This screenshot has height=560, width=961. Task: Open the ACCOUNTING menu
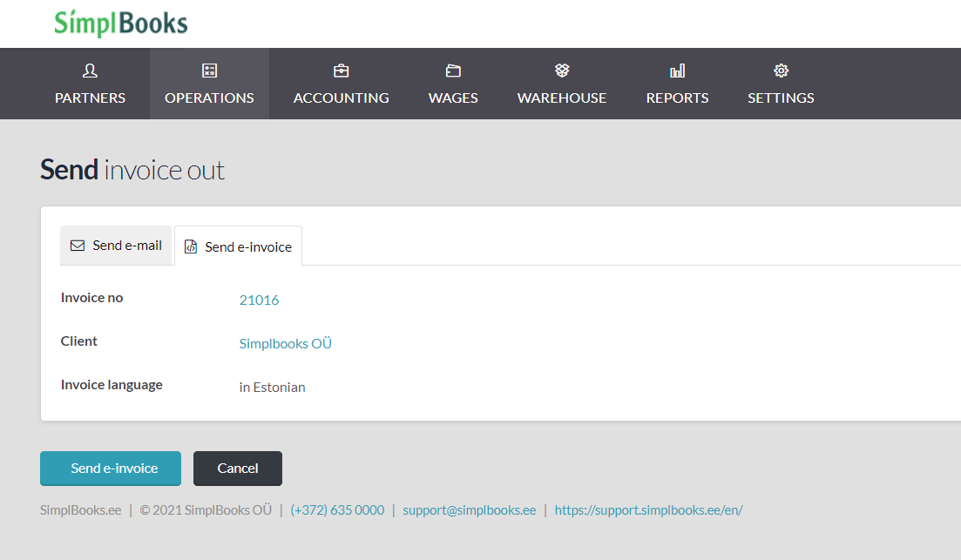click(x=342, y=84)
